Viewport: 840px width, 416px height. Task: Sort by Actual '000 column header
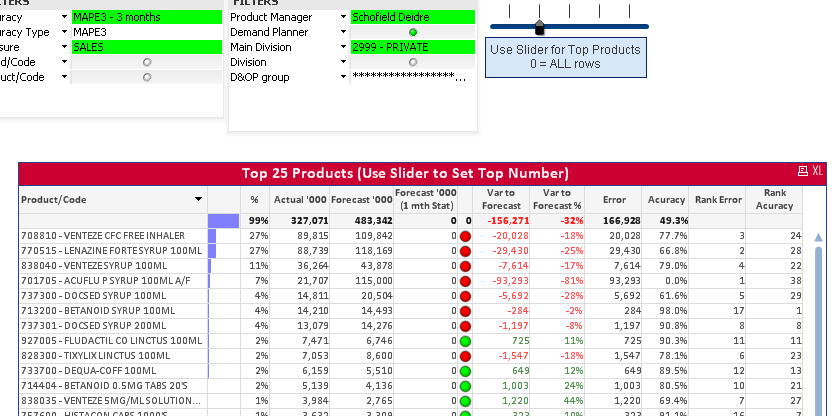(300, 199)
